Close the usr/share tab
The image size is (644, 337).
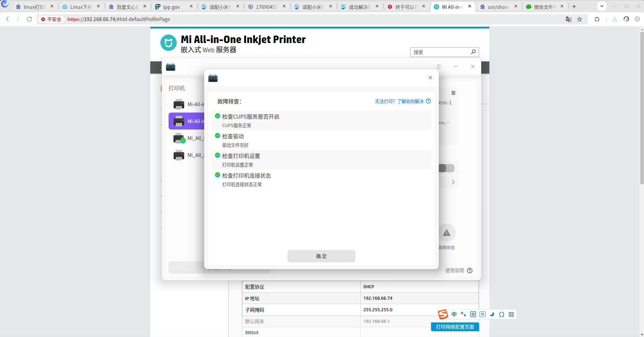point(516,6)
